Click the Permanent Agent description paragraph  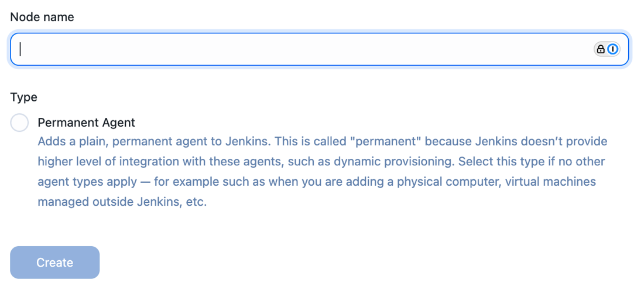323,172
